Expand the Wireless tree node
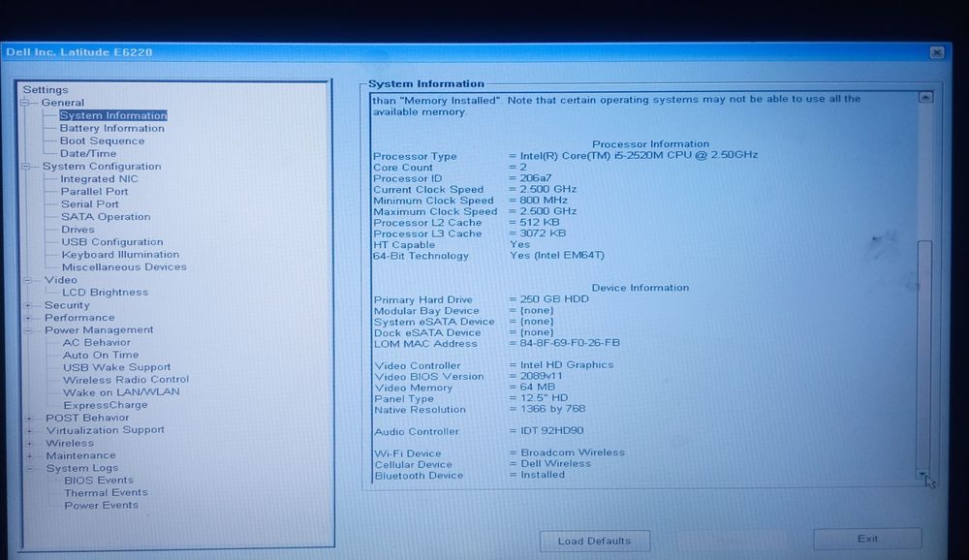Viewport: 969px width, 560px height. 30,444
